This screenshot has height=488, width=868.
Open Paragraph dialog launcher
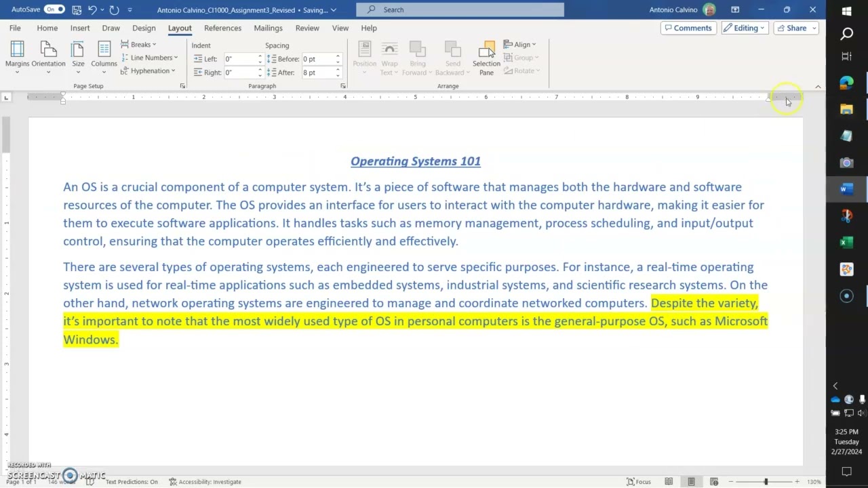343,86
